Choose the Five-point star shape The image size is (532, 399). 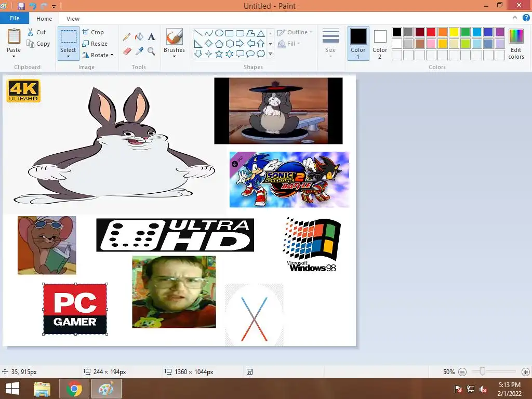[x=219, y=54]
